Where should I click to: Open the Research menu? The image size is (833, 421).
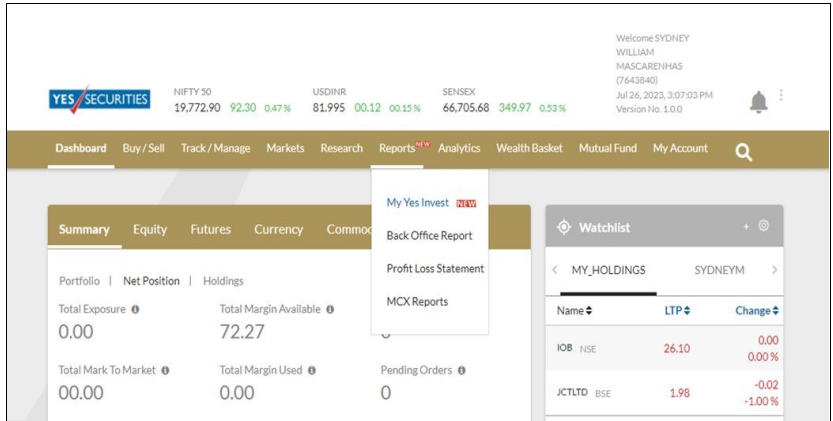[342, 148]
